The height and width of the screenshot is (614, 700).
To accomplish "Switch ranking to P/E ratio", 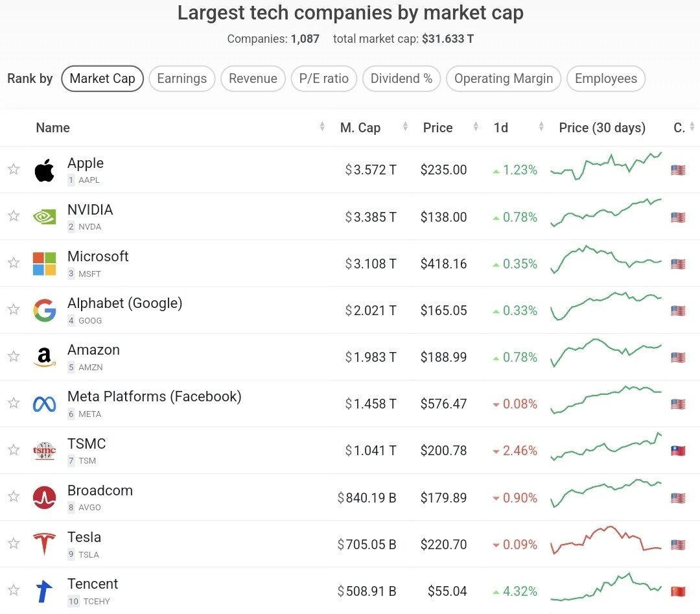I will click(x=323, y=79).
